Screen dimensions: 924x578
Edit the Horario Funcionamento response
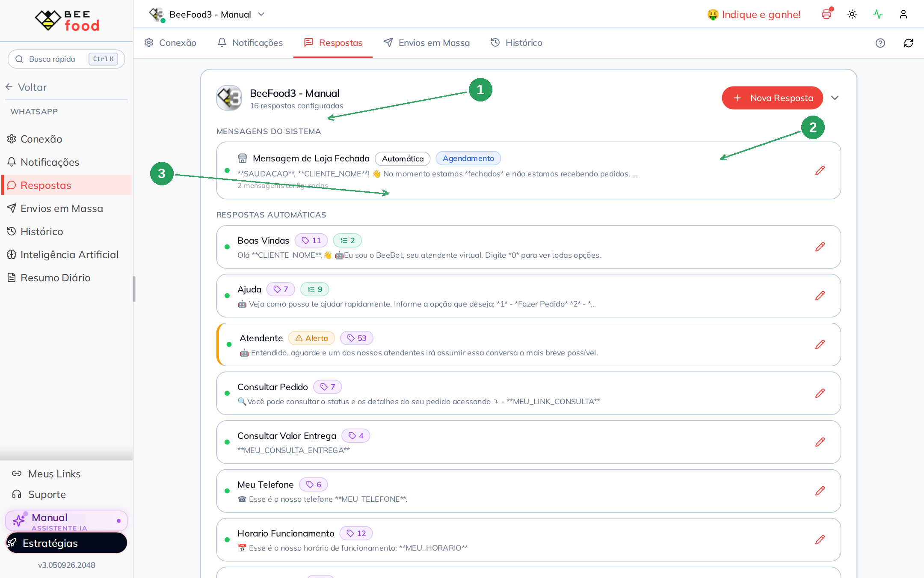click(x=820, y=539)
